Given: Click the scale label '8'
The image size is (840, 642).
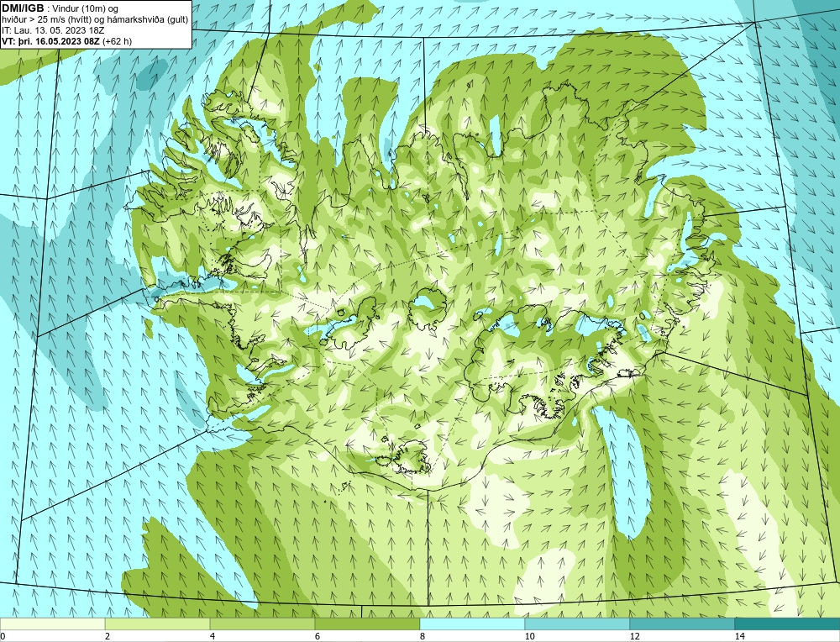Looking at the screenshot, I should 423,636.
